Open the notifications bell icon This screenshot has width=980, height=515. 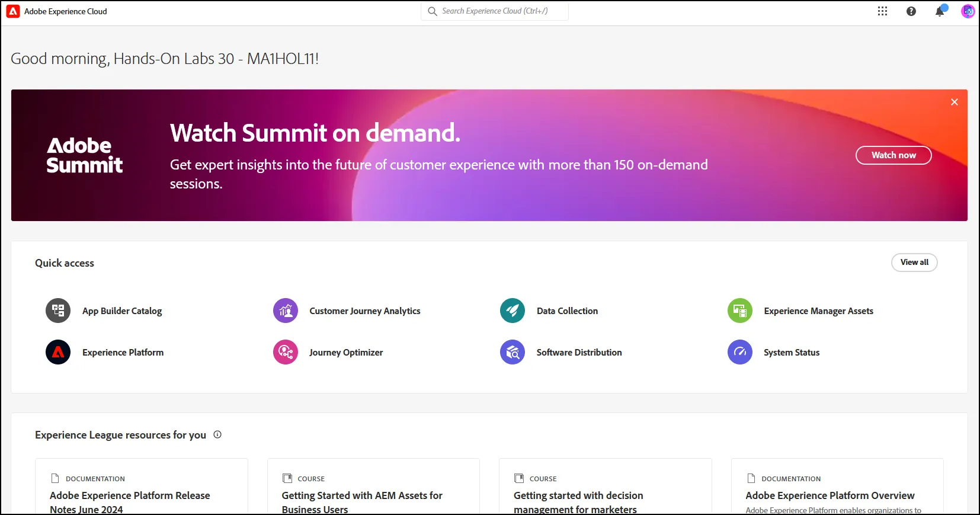[940, 11]
